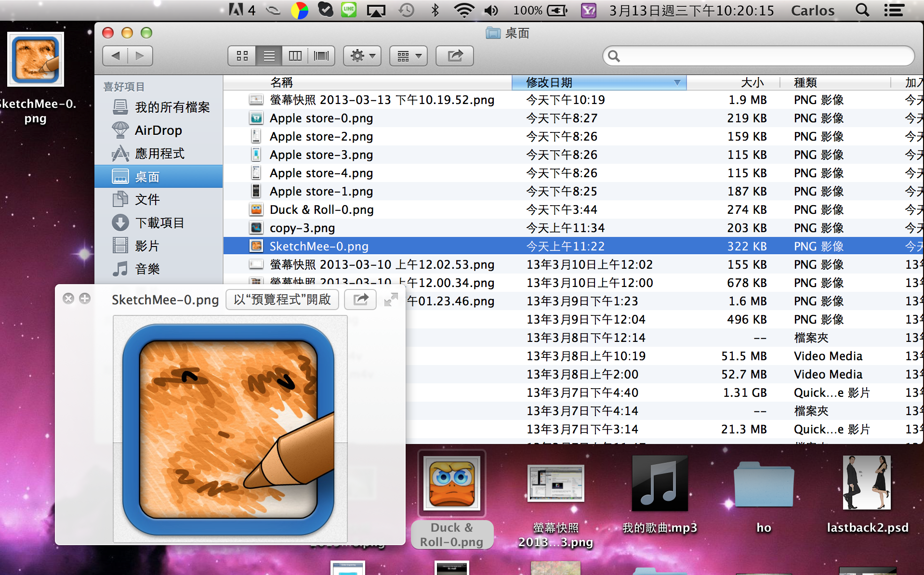The height and width of the screenshot is (575, 924).
Task: Select the Duck & Roll-0.png file row
Action: coord(321,209)
